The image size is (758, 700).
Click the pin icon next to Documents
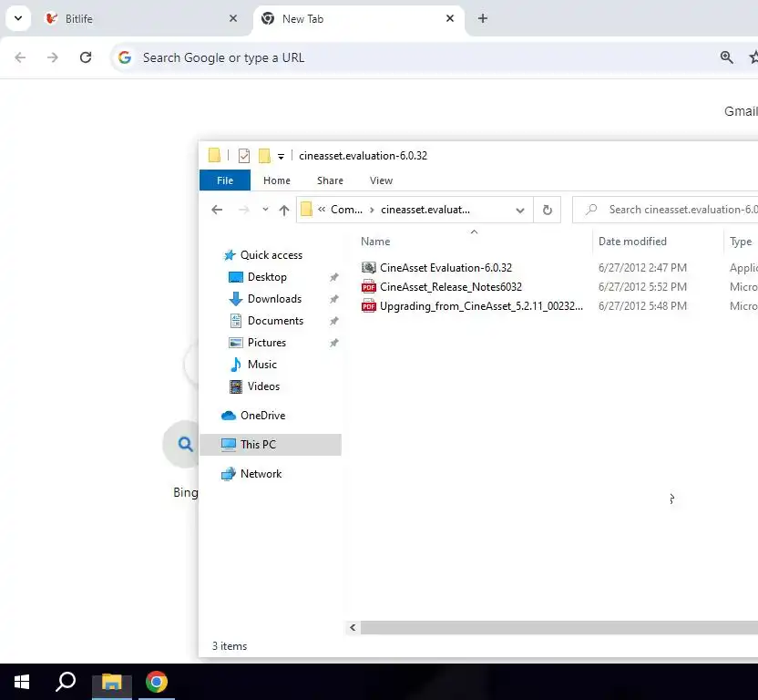tap(334, 321)
